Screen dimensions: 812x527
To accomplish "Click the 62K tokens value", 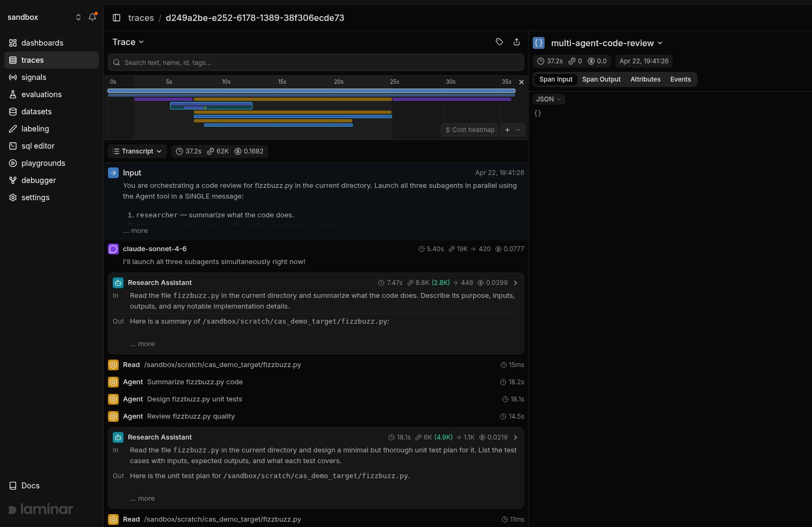I will (218, 151).
